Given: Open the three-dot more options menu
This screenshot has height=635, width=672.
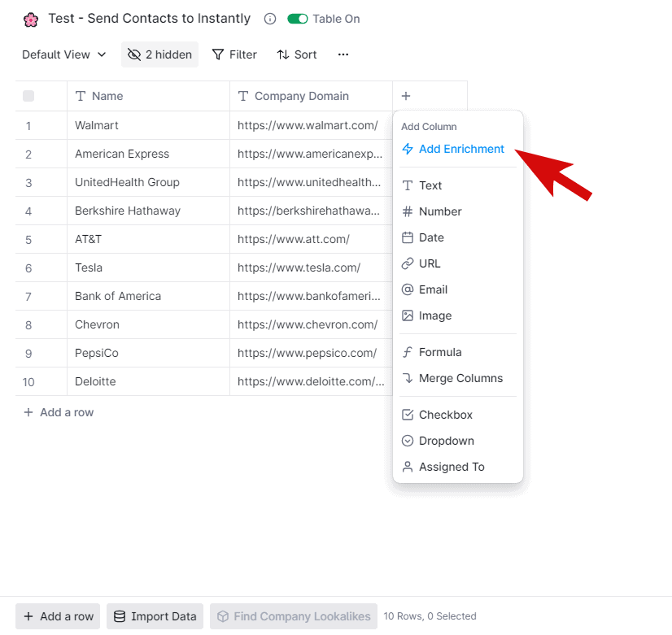Looking at the screenshot, I should [x=343, y=54].
